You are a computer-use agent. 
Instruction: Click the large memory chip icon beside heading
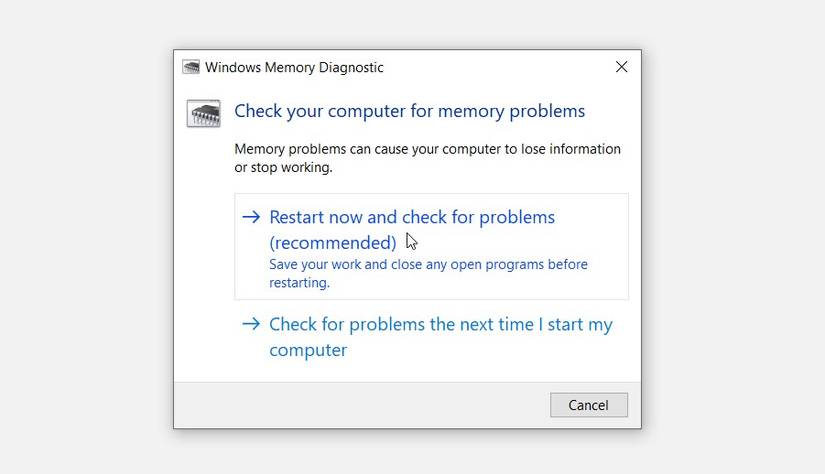click(203, 113)
